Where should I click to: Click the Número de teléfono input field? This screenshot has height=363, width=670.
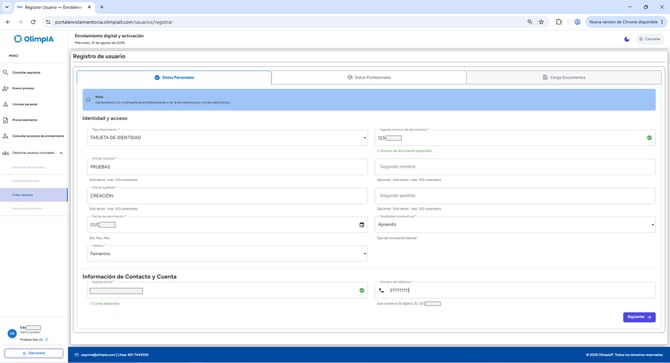pyautogui.click(x=515, y=290)
